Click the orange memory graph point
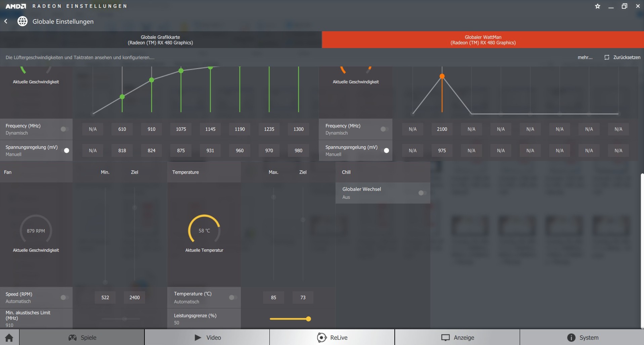 coord(442,76)
